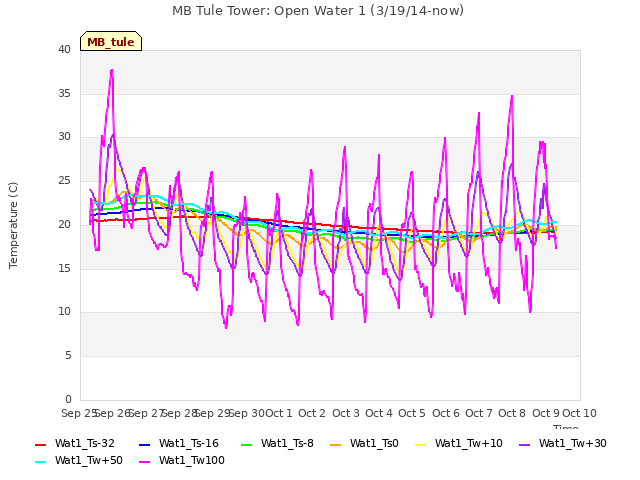640x480 pixels.
Task: Click the orange Wat1_Ts0 color swatch
Action: (x=336, y=444)
